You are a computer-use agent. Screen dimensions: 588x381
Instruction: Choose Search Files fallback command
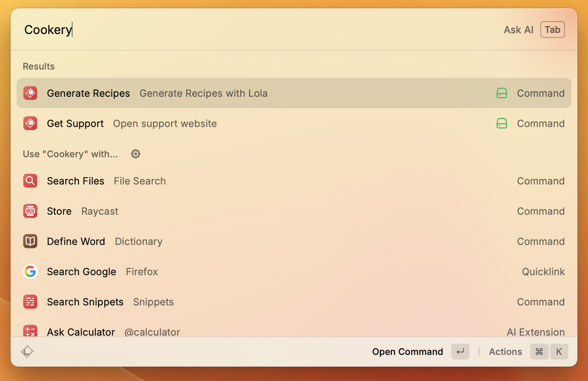click(x=294, y=181)
